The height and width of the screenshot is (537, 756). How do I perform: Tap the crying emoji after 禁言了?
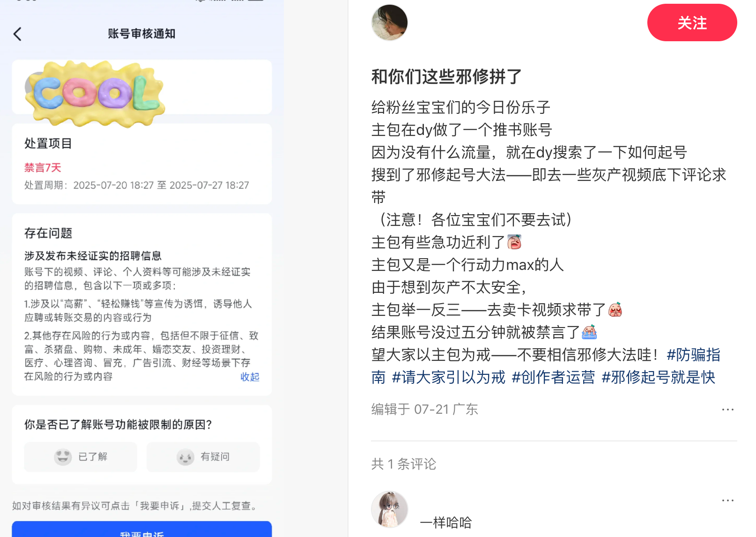click(589, 332)
